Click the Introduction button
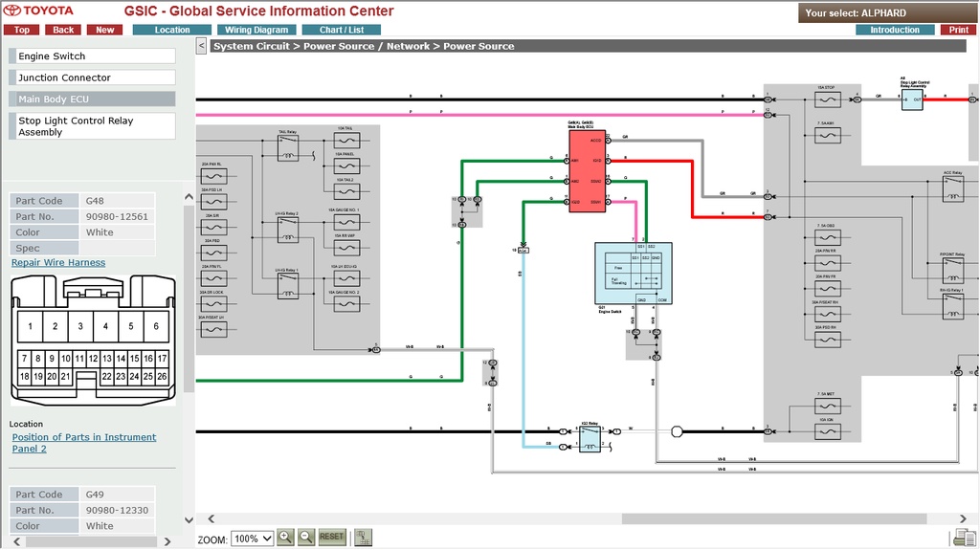Screen dimensions: 980x550 pyautogui.click(x=895, y=30)
